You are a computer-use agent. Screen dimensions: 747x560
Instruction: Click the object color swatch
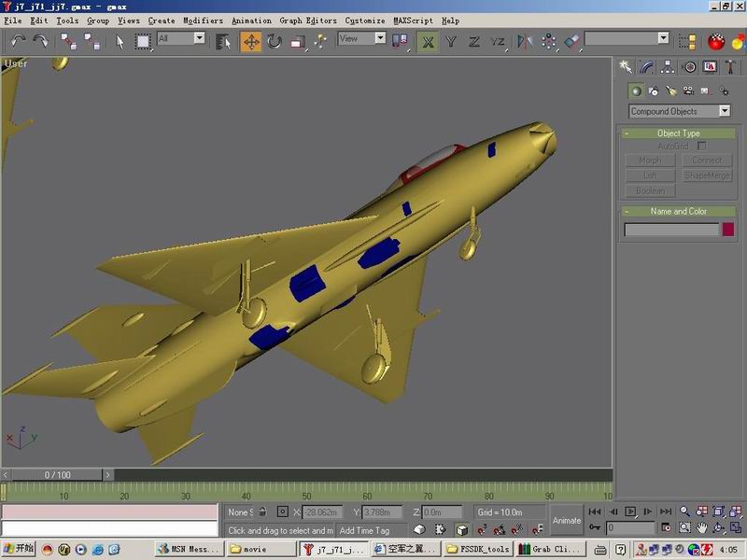(x=728, y=230)
